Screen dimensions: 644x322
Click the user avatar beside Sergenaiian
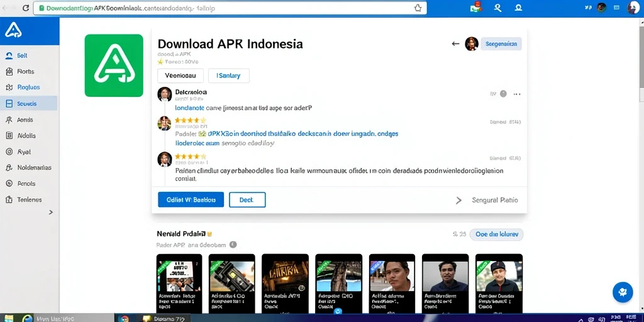point(472,43)
